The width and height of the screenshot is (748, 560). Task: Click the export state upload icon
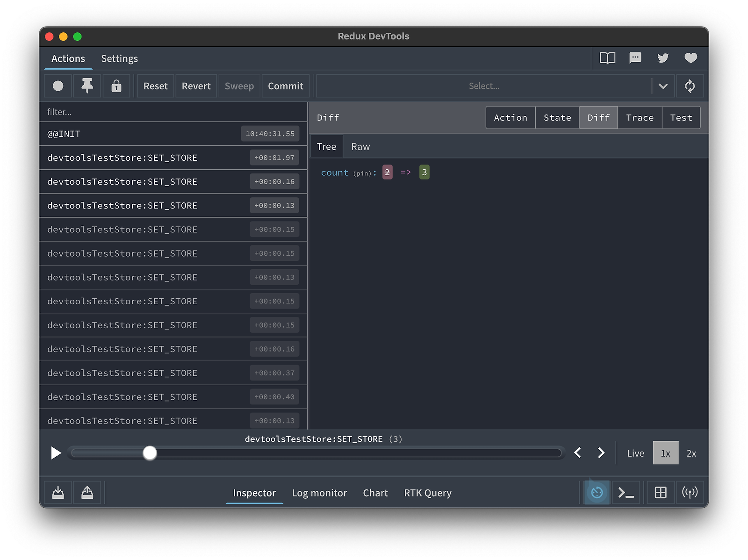[x=87, y=492]
